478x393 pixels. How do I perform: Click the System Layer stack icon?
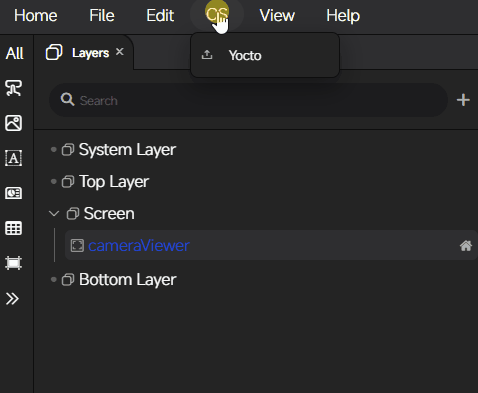pyautogui.click(x=68, y=150)
